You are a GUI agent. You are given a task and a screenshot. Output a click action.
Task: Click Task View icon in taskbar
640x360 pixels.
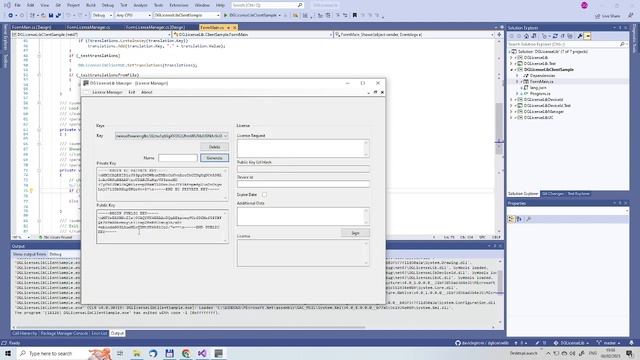pos(120,353)
